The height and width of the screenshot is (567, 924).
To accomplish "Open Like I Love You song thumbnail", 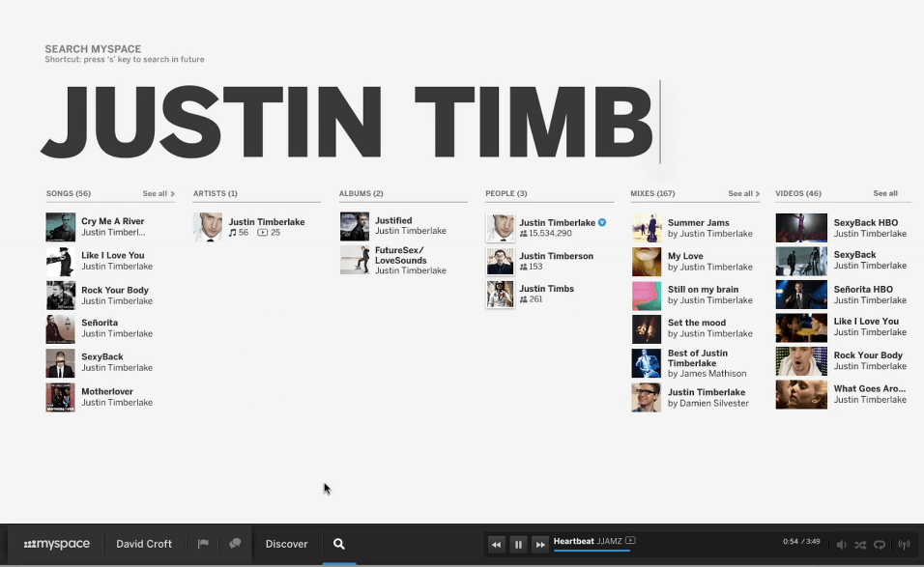I will pos(61,262).
